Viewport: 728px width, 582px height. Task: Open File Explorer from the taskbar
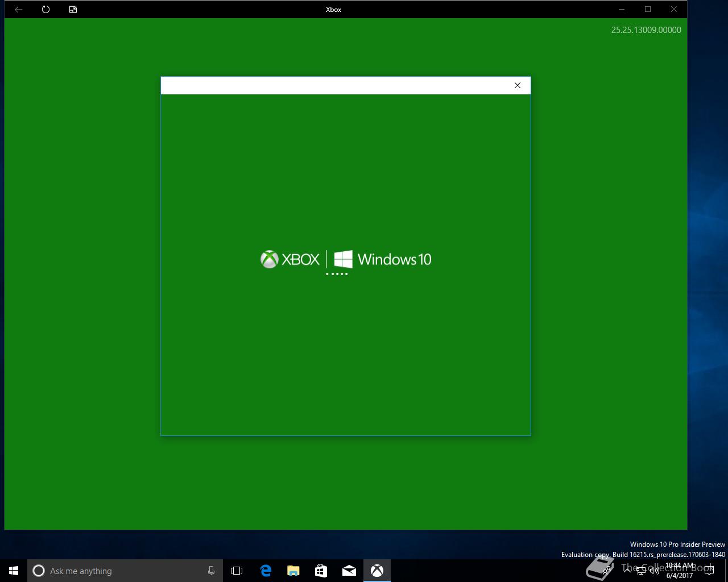(293, 571)
